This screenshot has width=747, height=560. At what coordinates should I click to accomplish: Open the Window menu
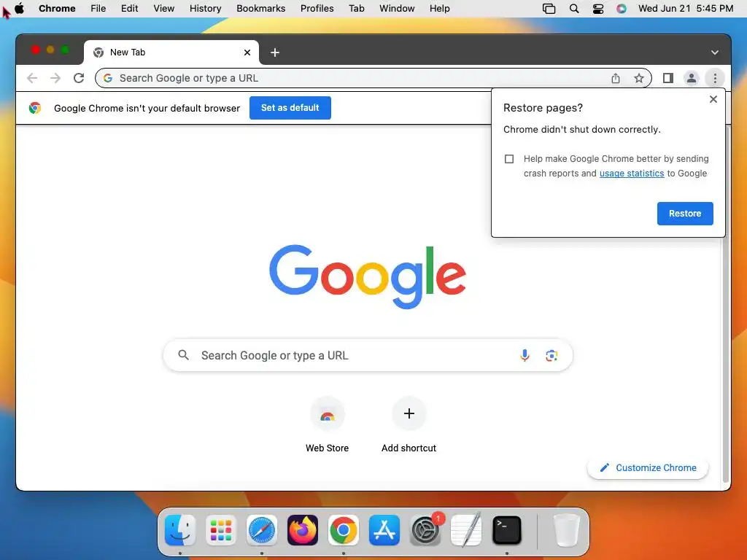397,9
